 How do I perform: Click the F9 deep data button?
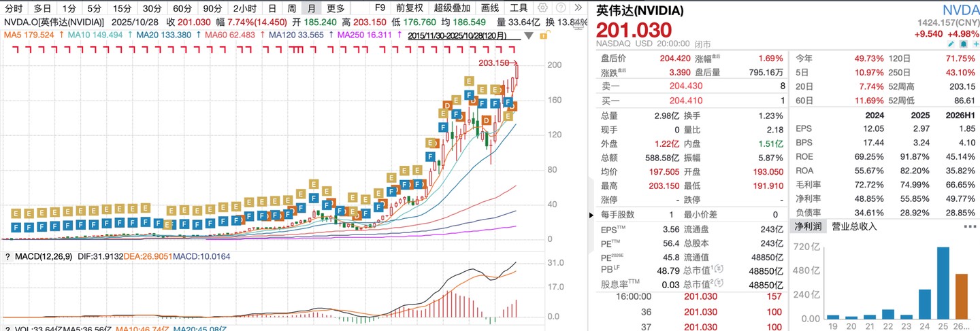(380, 9)
